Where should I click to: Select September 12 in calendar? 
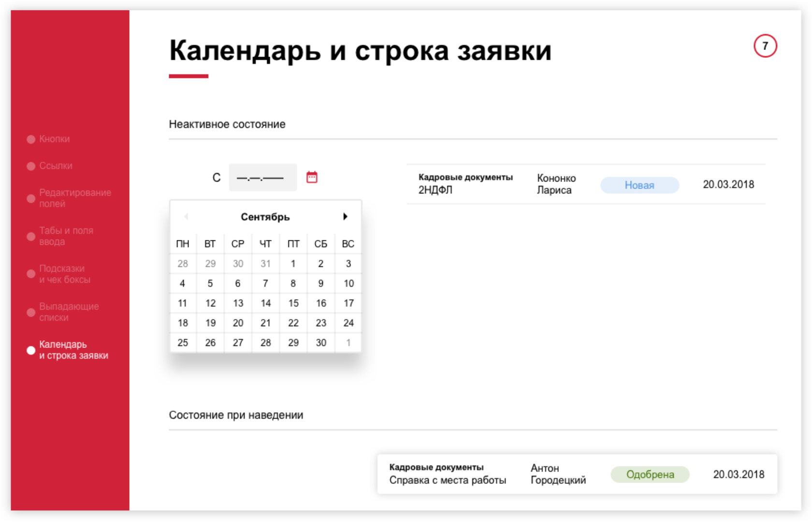[x=210, y=303]
